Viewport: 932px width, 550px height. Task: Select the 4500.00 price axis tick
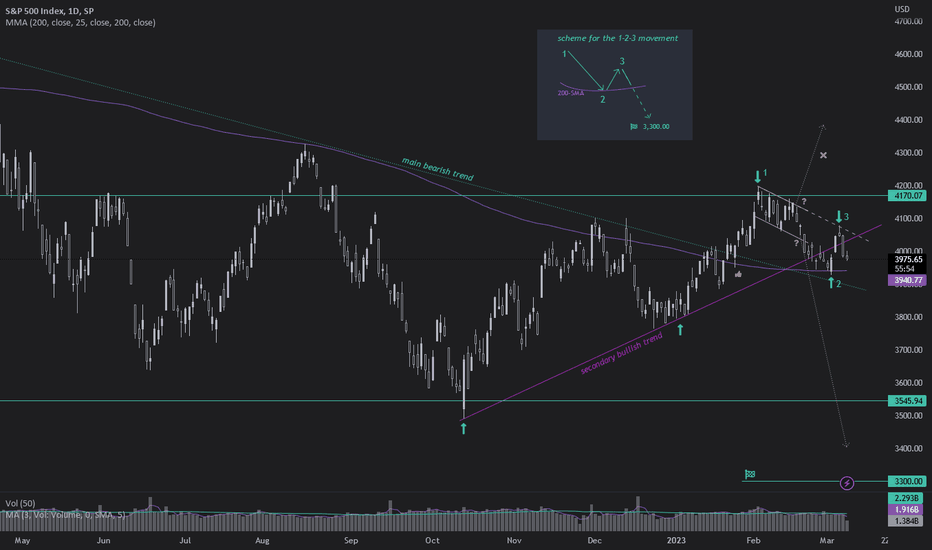pos(908,87)
